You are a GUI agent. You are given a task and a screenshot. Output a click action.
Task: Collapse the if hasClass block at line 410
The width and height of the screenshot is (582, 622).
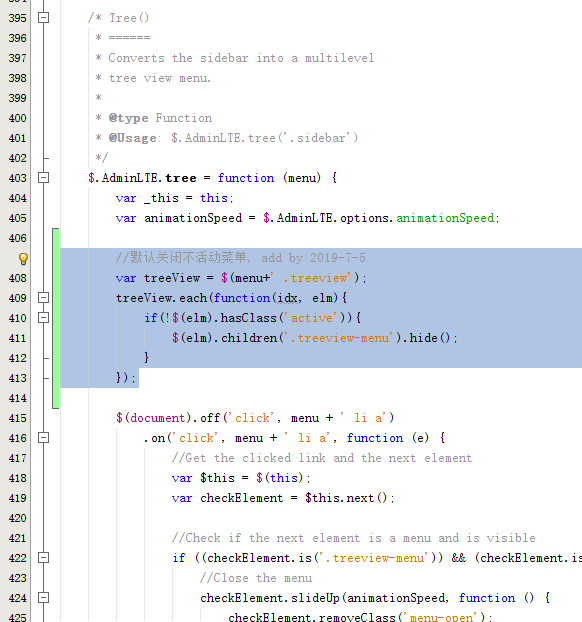point(44,317)
